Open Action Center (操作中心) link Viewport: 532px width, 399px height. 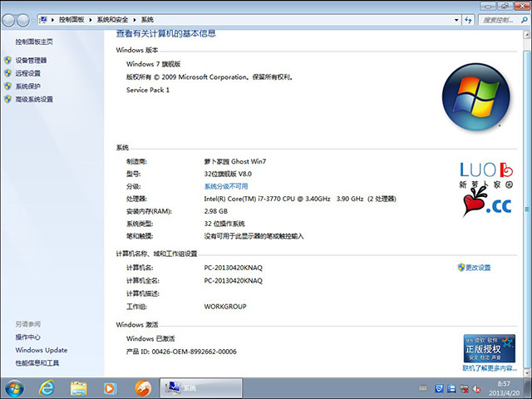point(27,337)
